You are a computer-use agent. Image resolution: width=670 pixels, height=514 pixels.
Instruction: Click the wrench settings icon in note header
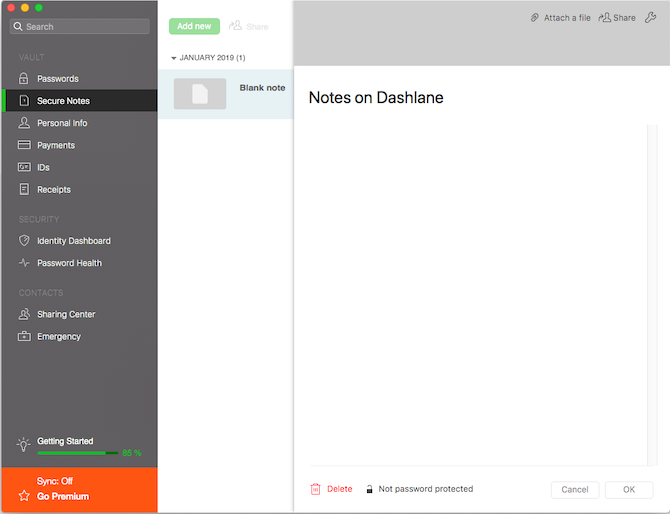(x=650, y=18)
